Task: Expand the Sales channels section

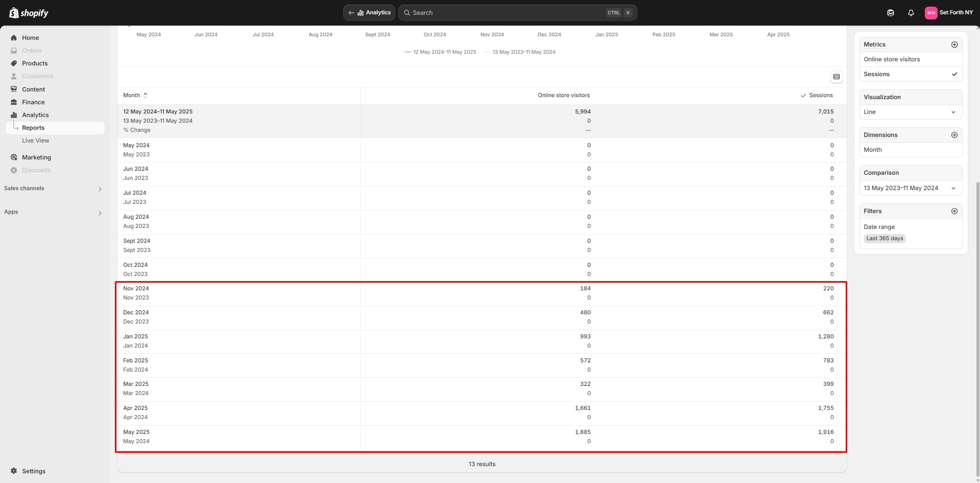Action: pyautogui.click(x=100, y=189)
